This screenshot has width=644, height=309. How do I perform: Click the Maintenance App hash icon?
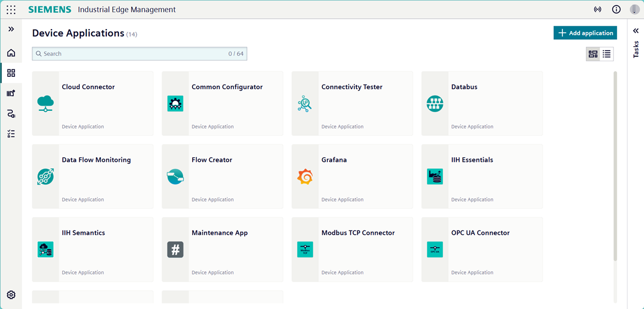175,249
